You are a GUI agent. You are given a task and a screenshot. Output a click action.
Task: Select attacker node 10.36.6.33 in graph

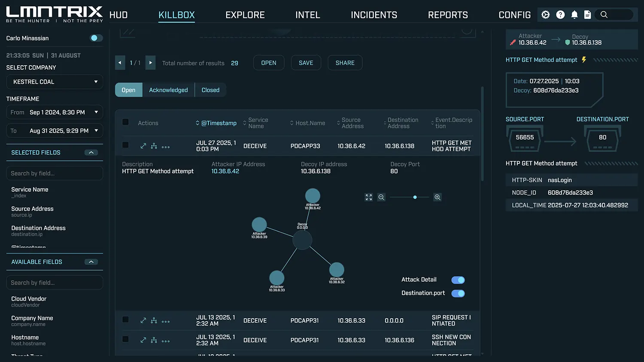[x=277, y=278]
